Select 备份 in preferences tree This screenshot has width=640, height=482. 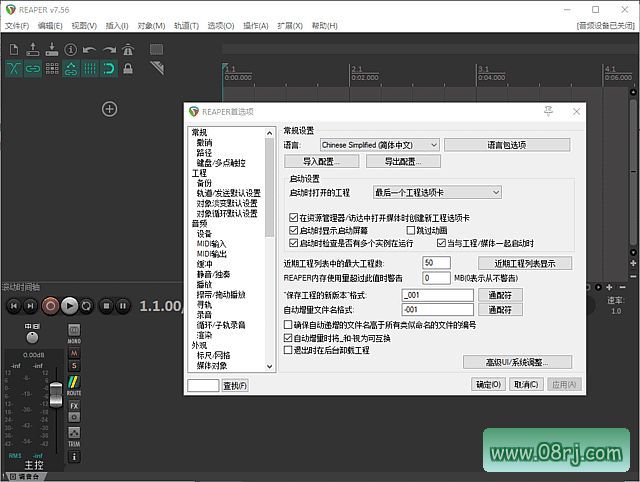[204, 183]
